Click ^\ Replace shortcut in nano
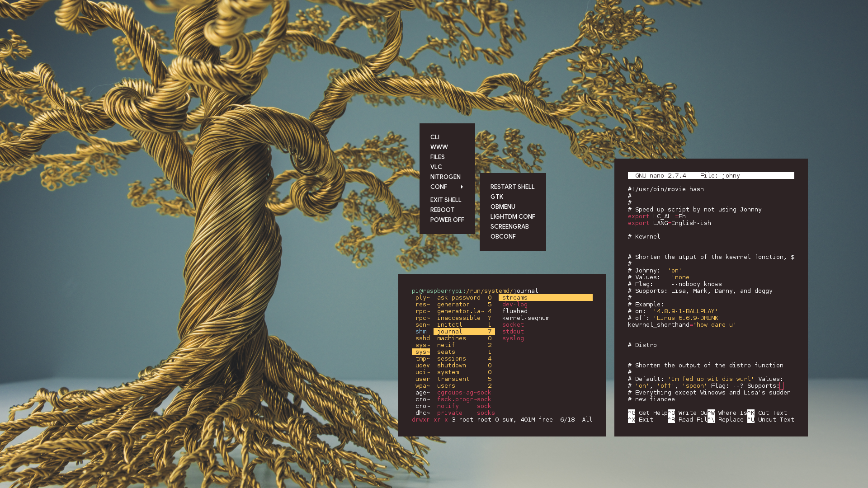The image size is (868, 488). tap(726, 419)
